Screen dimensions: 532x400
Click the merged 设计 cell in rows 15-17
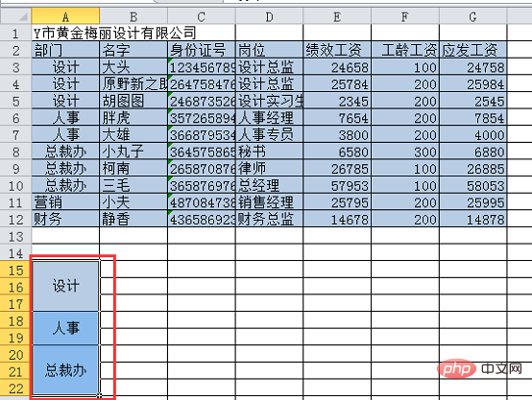coord(65,286)
